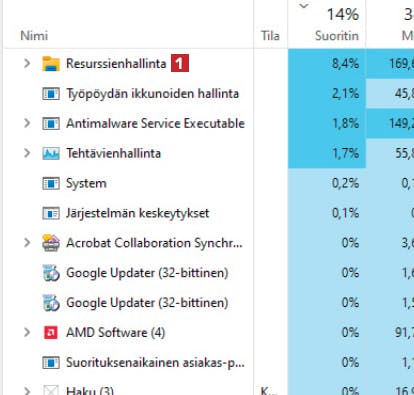Click the first Google Updater icon
The image size is (414, 395).
pos(51,273)
